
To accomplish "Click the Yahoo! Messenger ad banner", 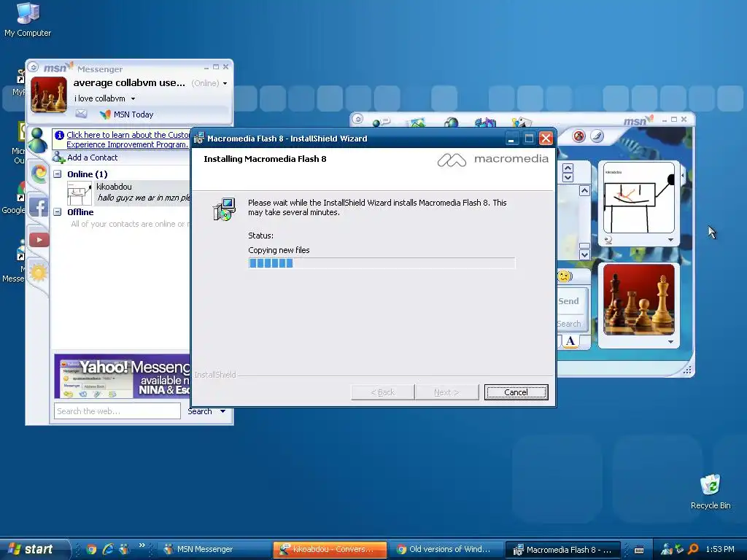I will tap(122, 376).
